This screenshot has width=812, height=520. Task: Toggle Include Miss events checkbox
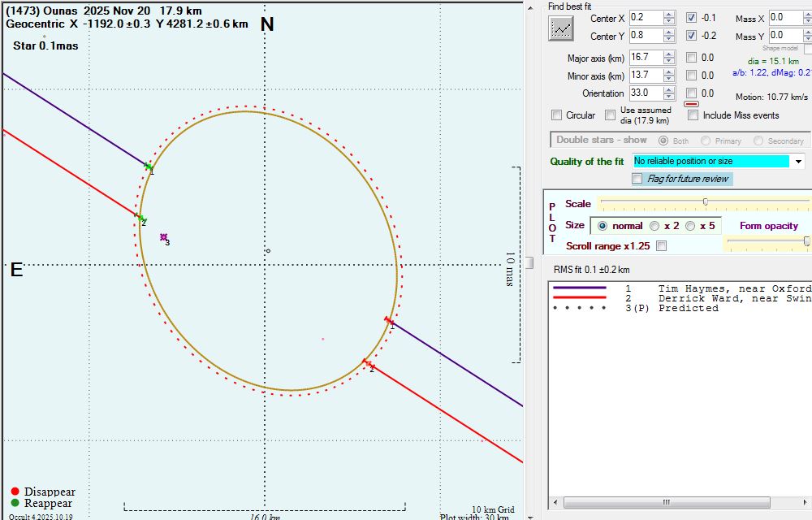(x=693, y=115)
